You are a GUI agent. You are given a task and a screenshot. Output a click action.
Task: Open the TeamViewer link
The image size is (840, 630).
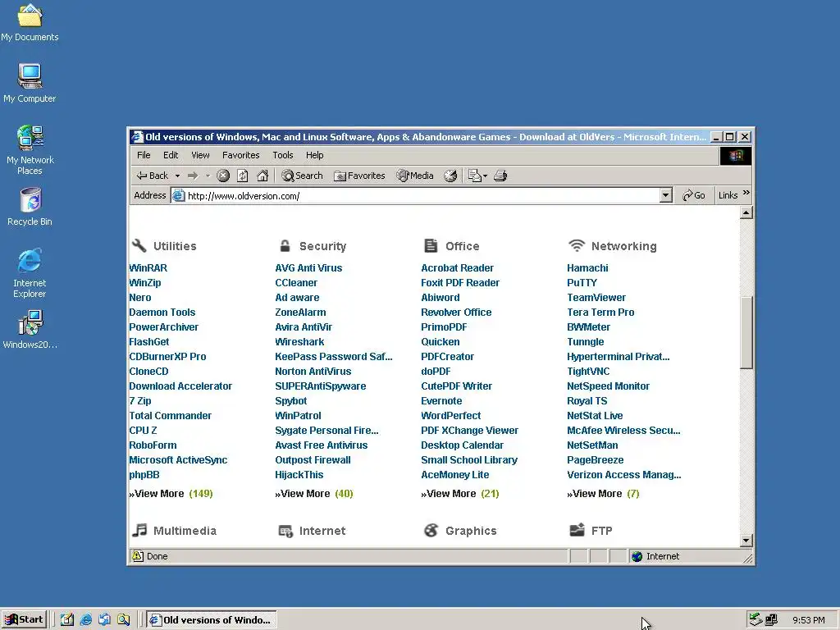tap(596, 297)
